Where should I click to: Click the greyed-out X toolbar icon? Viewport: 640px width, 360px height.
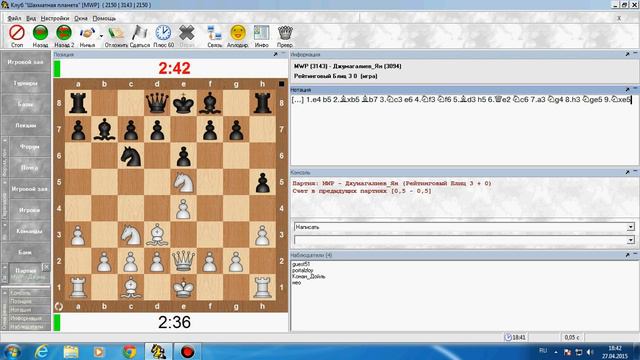click(x=187, y=33)
